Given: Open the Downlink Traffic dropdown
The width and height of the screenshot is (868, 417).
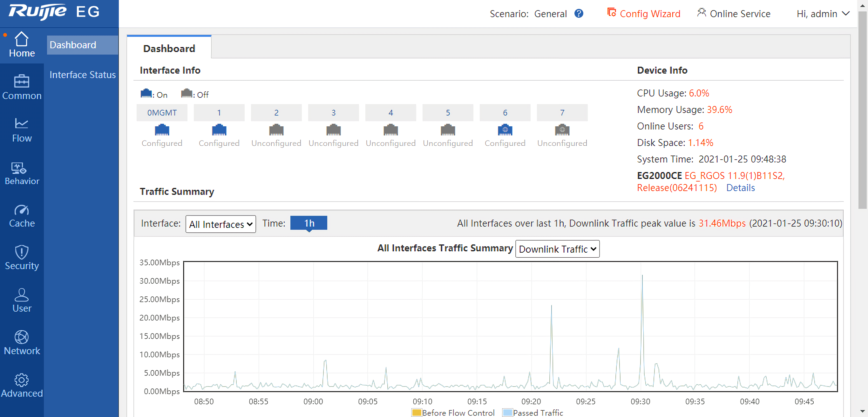Looking at the screenshot, I should click(x=557, y=249).
